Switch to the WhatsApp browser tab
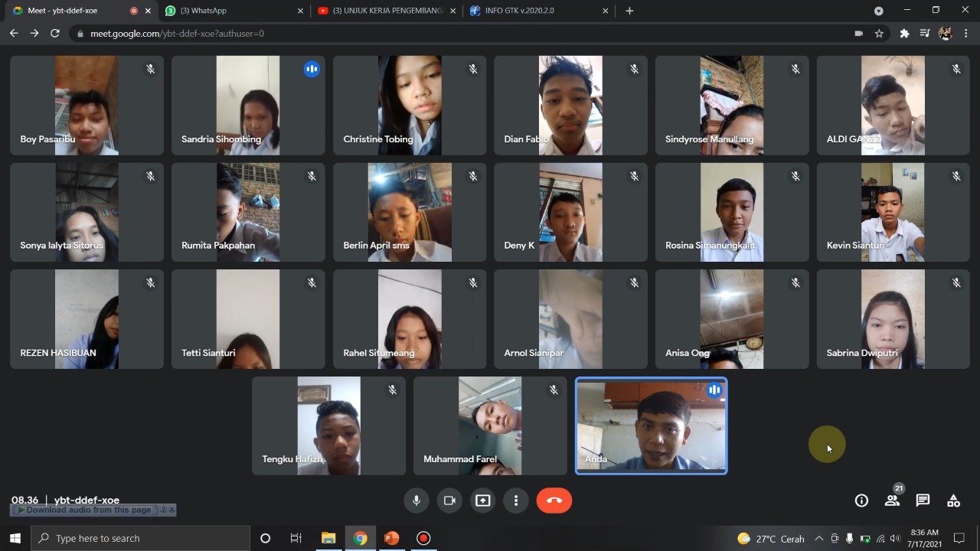This screenshot has height=551, width=980. (x=230, y=11)
